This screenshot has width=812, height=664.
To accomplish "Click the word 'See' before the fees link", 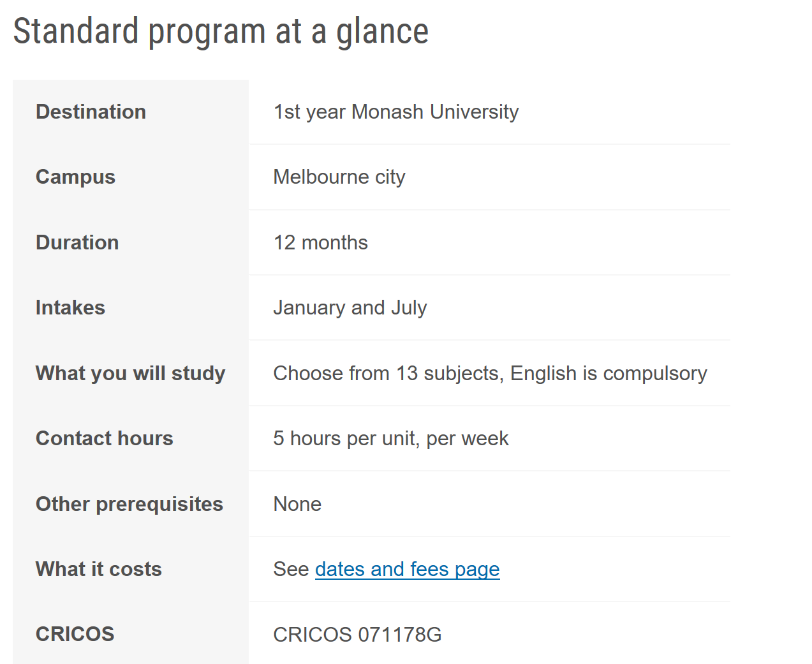I will pos(291,569).
